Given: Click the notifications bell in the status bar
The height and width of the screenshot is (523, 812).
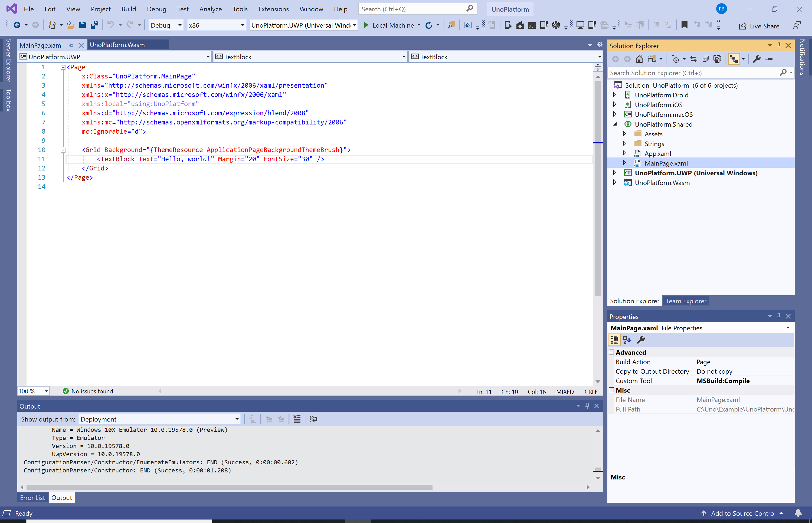Looking at the screenshot, I should [798, 513].
